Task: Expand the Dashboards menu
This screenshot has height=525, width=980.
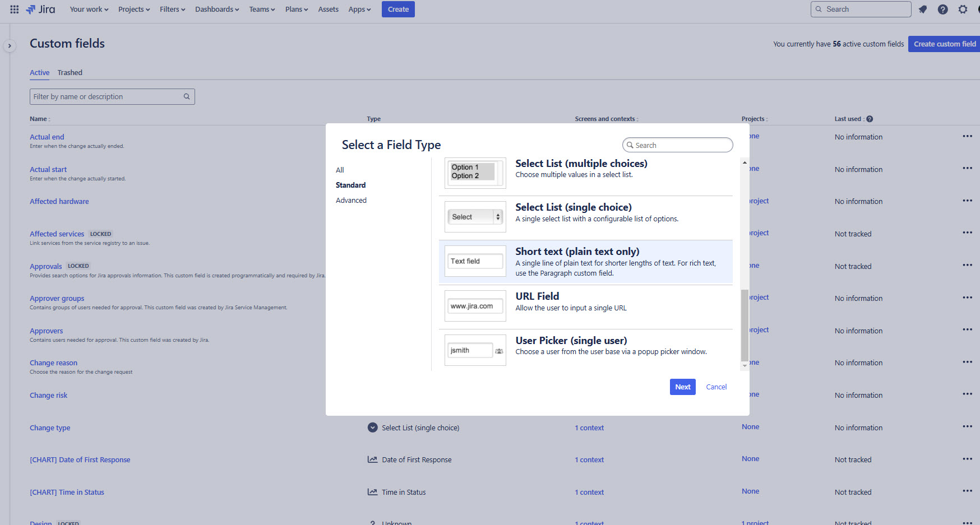Action: [x=217, y=9]
